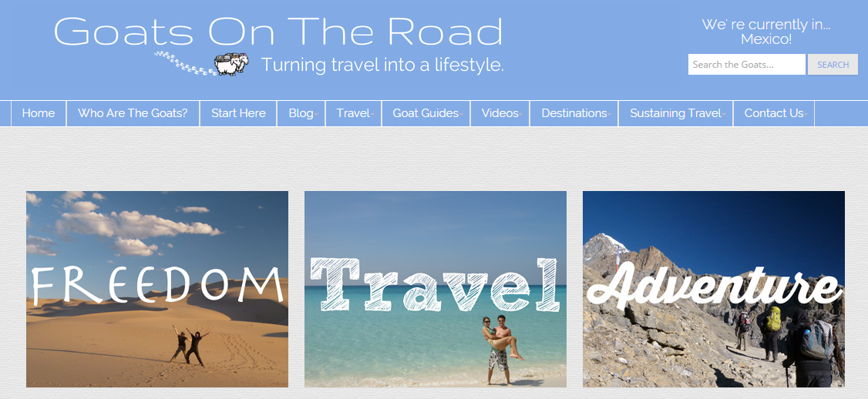Image resolution: width=868 pixels, height=399 pixels.
Task: Open the Adventure mountain hiking image
Action: [714, 289]
